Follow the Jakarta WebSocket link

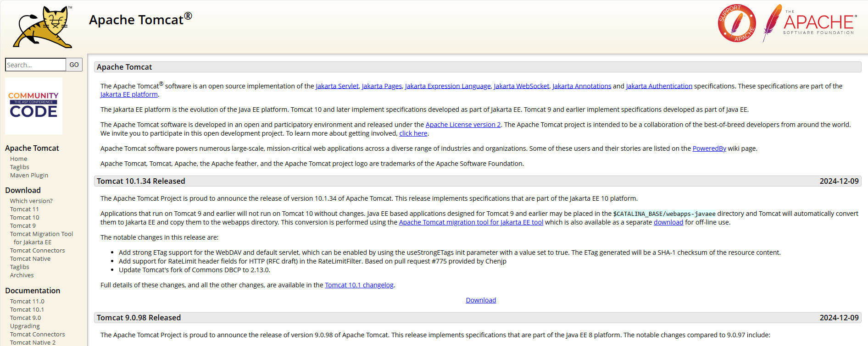click(522, 86)
